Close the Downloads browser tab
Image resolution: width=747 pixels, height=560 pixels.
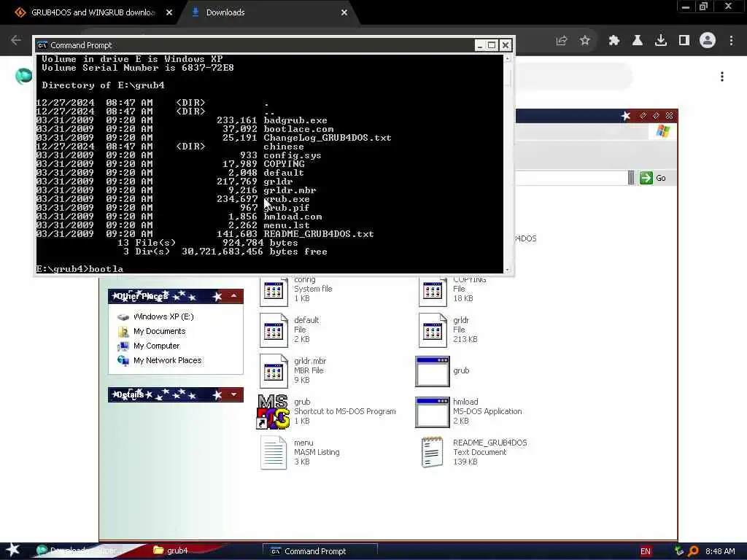tap(344, 13)
